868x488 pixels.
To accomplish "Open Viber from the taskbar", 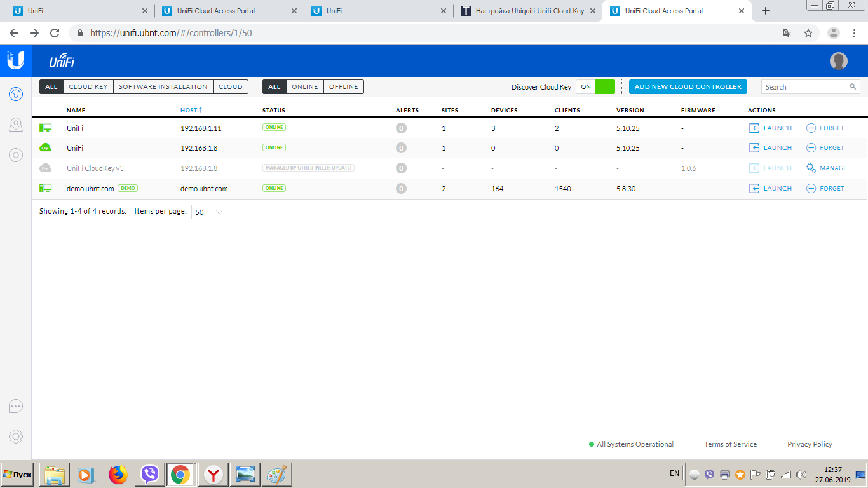I will [150, 475].
